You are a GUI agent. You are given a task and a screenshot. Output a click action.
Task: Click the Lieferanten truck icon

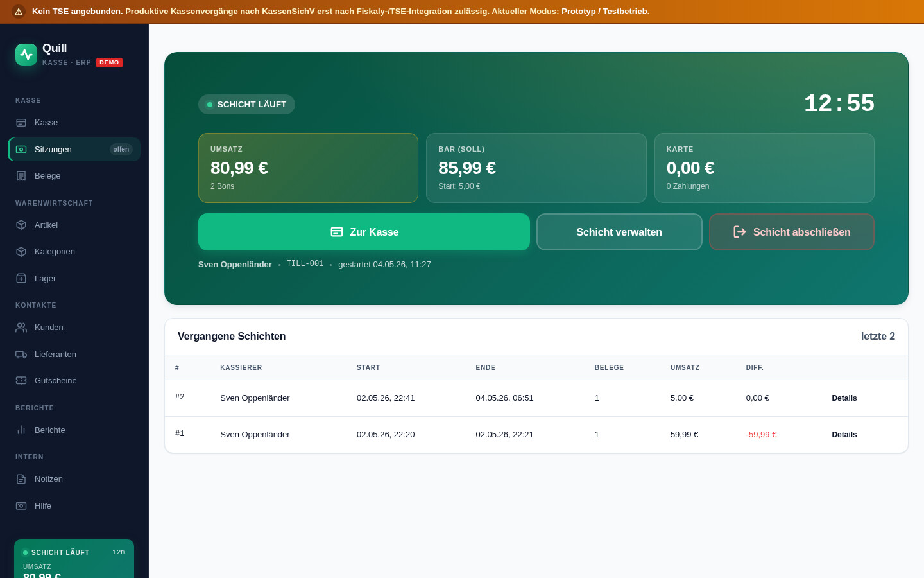click(x=21, y=355)
